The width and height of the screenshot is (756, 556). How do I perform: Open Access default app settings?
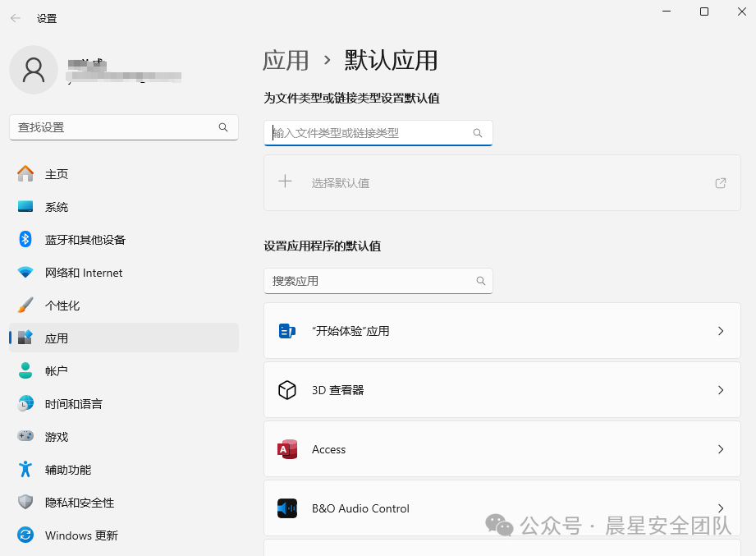[502, 449]
